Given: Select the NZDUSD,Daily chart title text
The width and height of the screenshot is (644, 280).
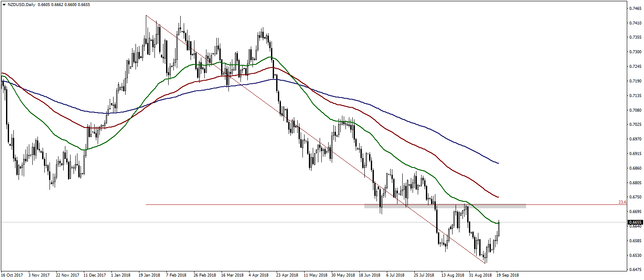Looking at the screenshot, I should (22, 4).
